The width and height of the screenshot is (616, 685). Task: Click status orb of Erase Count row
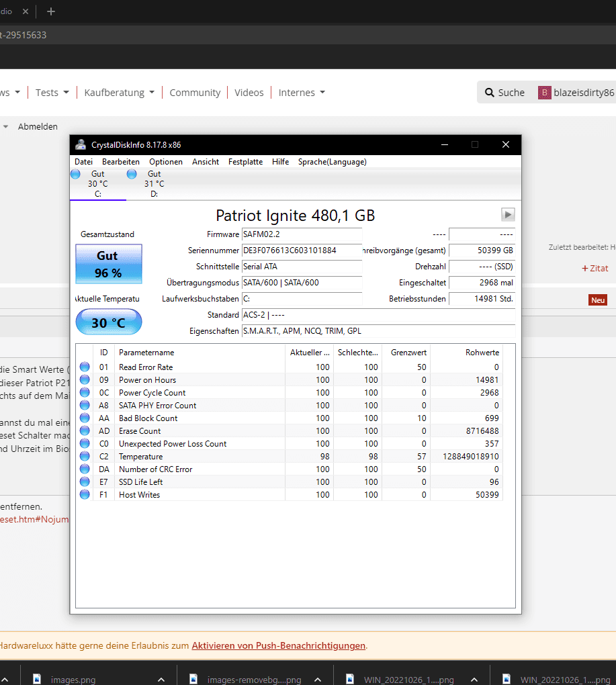(x=85, y=430)
